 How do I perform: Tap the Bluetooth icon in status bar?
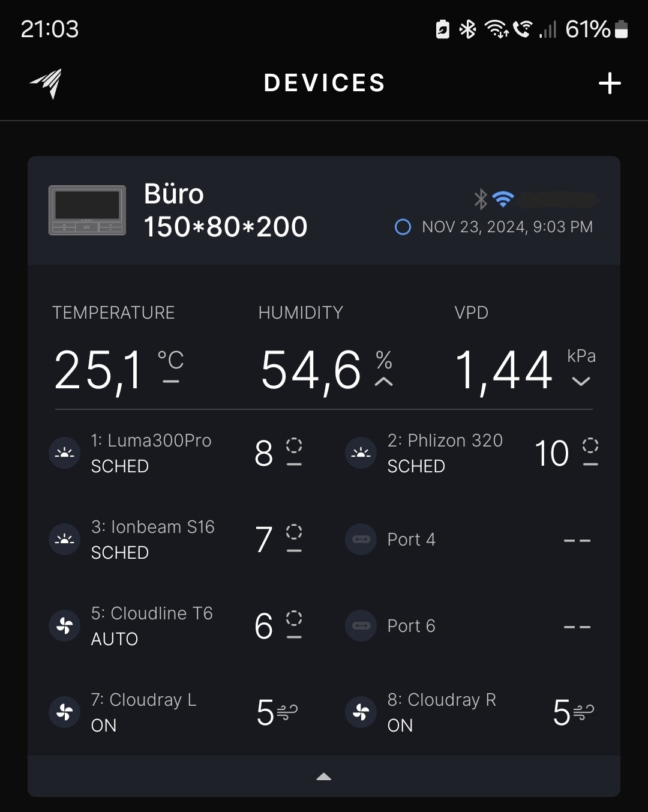click(x=467, y=29)
